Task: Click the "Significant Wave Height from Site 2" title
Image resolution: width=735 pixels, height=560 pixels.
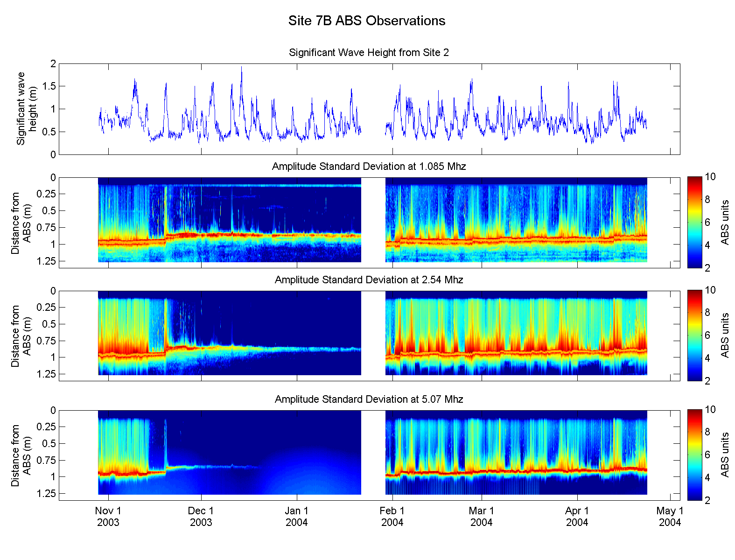Action: click(x=369, y=53)
